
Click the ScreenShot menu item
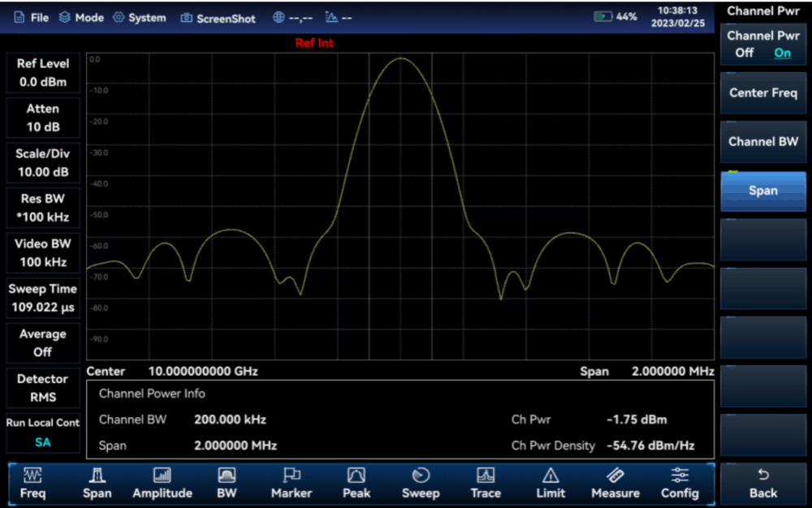point(218,18)
